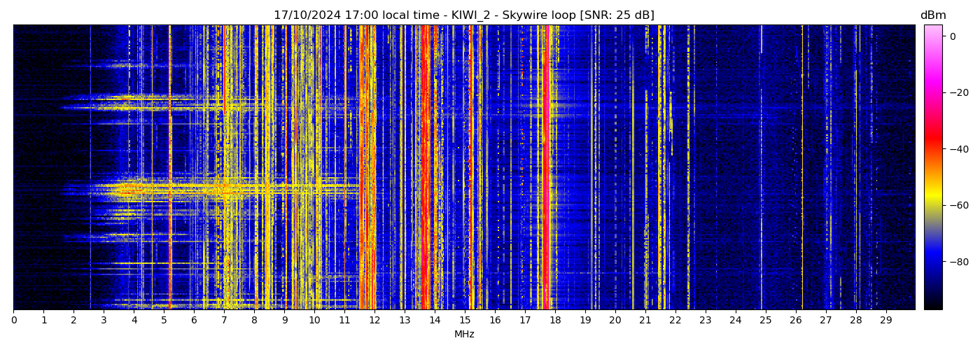This screenshot has height=350, width=980.
Task: Click the dBm label above the colorbar
Action: [932, 15]
